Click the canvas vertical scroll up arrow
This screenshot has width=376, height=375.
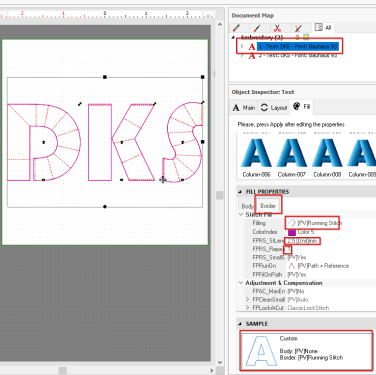219,25
